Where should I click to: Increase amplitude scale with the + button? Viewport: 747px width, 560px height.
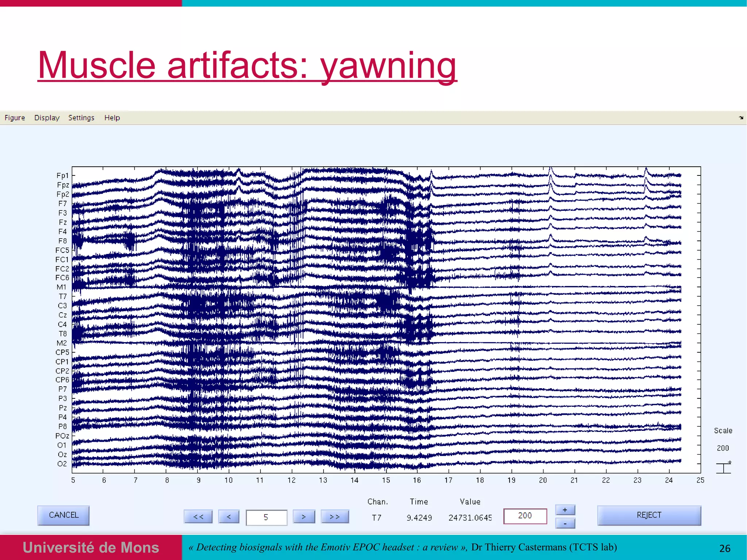[x=565, y=510]
